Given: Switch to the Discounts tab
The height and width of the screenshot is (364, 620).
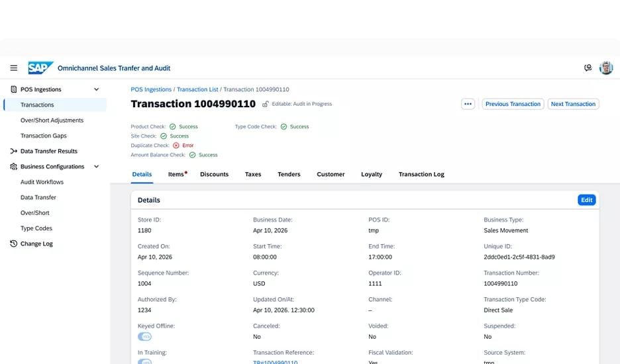Looking at the screenshot, I should [x=215, y=174].
